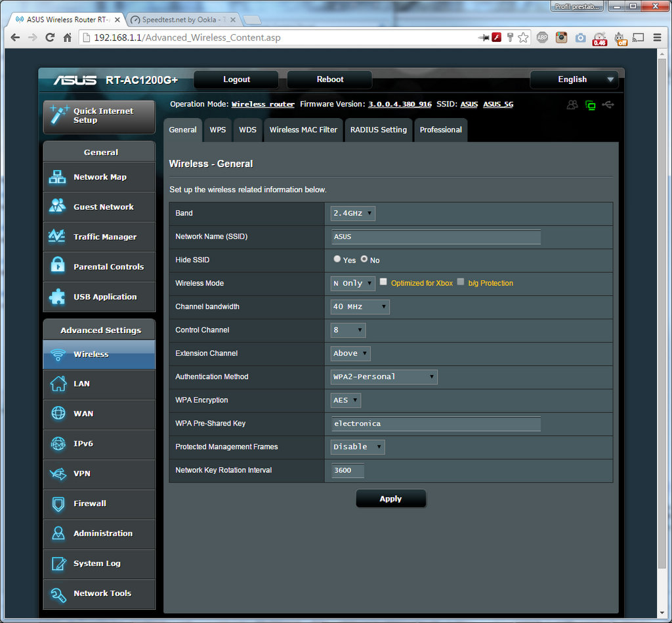Click the USB status icon in header
Image resolution: width=672 pixels, height=623 pixels.
(608, 104)
